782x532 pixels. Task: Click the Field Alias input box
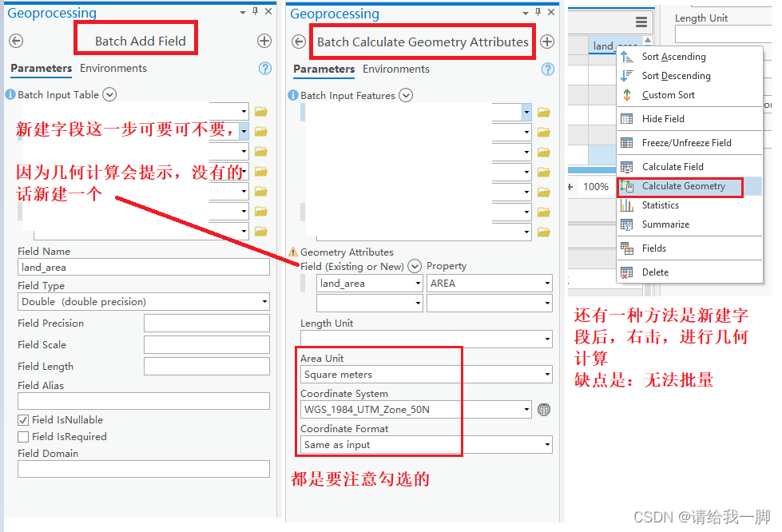[144, 401]
